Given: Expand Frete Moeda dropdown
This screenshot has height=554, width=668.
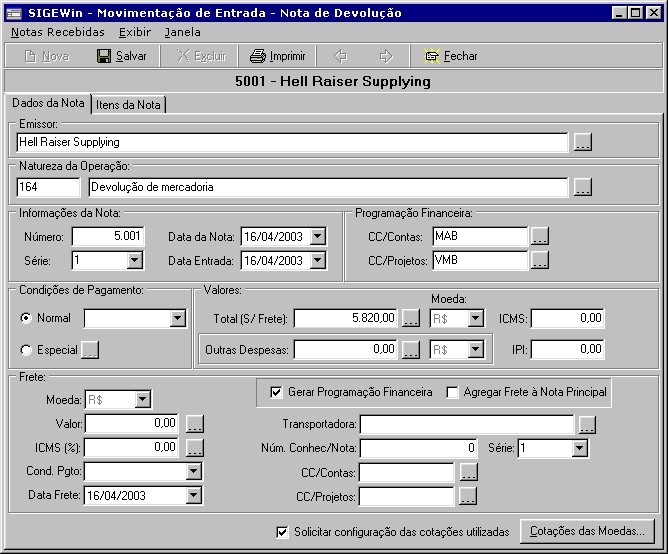Looking at the screenshot, I should (x=142, y=399).
